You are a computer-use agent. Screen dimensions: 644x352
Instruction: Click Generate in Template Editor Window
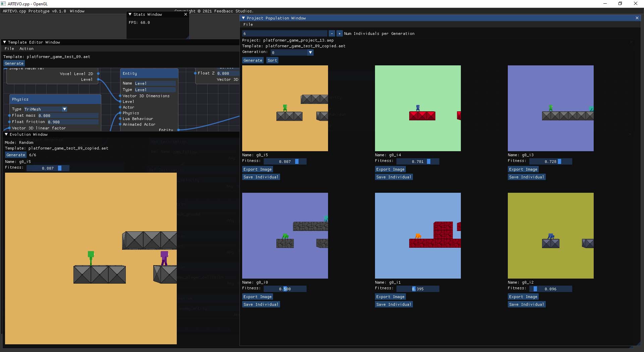tap(14, 63)
